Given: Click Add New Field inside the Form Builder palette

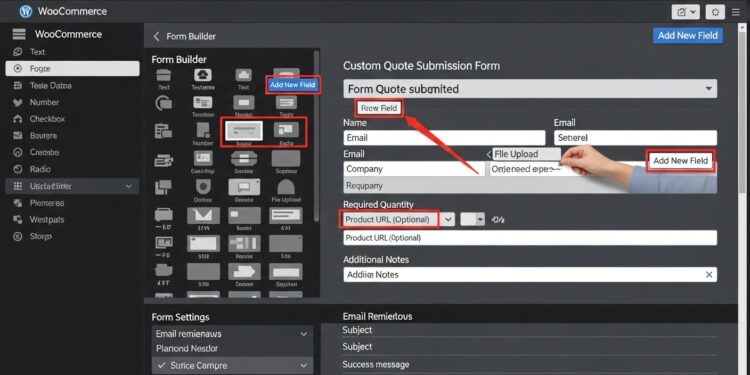Looking at the screenshot, I should point(293,85).
